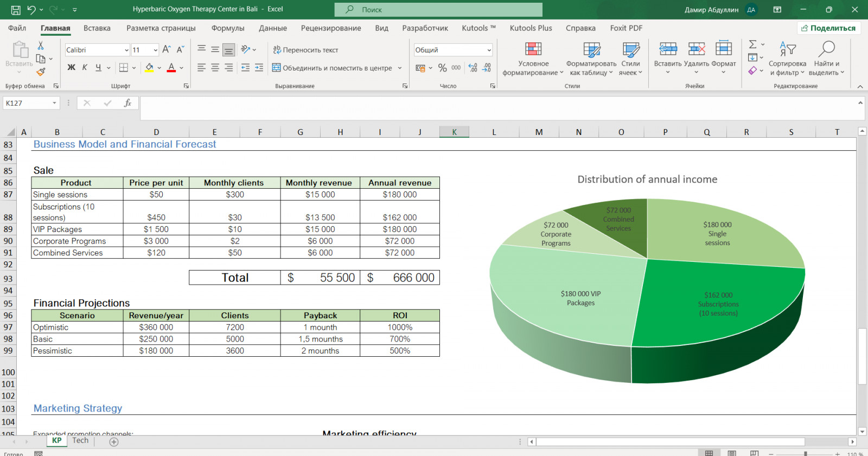Click the Cut scissors icon
The image size is (868, 456).
[x=41, y=46]
